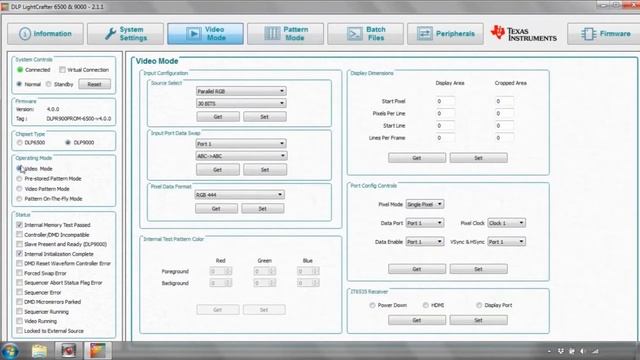Viewport: 640px width, 360px height.
Task: Click Set in Port Config Controls
Action: (x=478, y=269)
